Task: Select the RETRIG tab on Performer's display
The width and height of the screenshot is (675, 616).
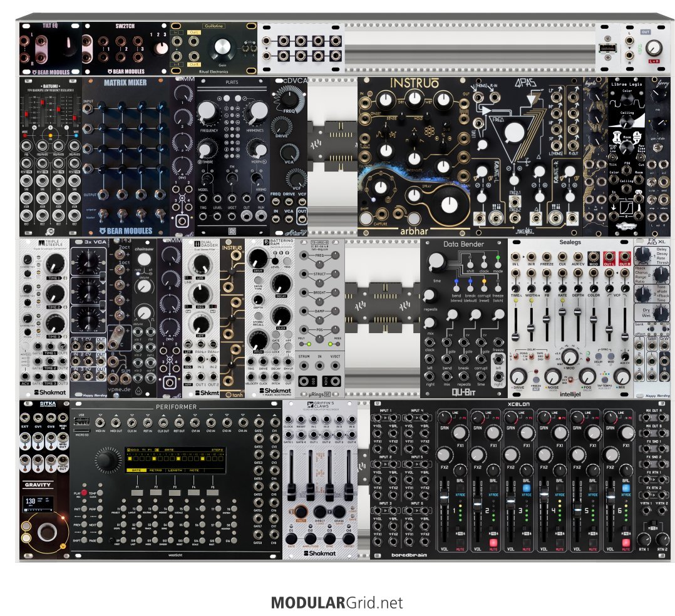Action: [x=155, y=470]
